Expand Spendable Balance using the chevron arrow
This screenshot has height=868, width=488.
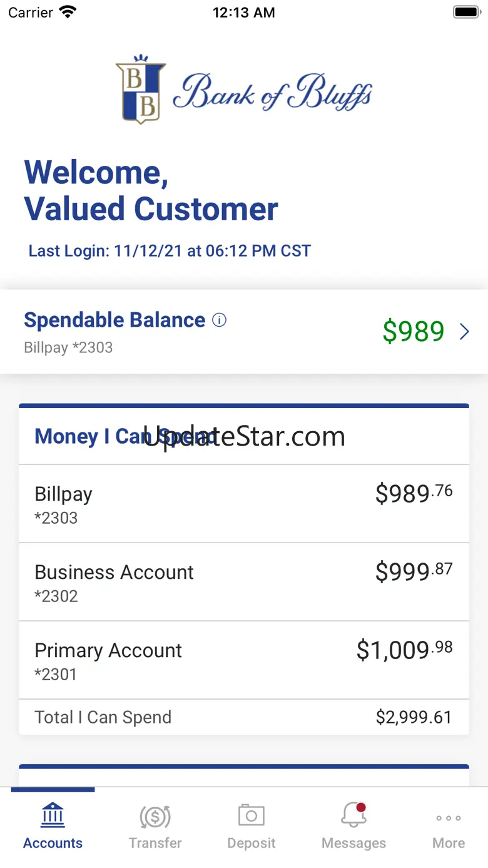coord(464,332)
